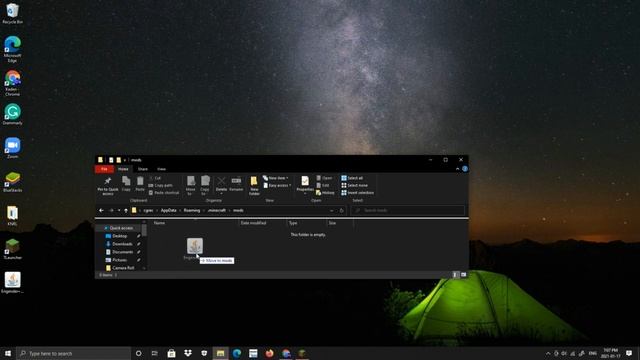Open the Windows Start menu
Image resolution: width=640 pixels, height=360 pixels.
tap(8, 353)
